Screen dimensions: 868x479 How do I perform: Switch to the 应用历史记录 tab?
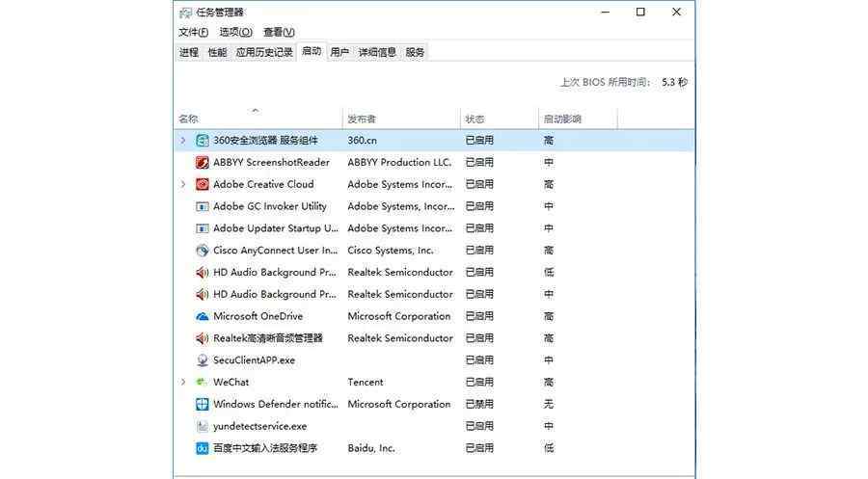click(x=264, y=53)
